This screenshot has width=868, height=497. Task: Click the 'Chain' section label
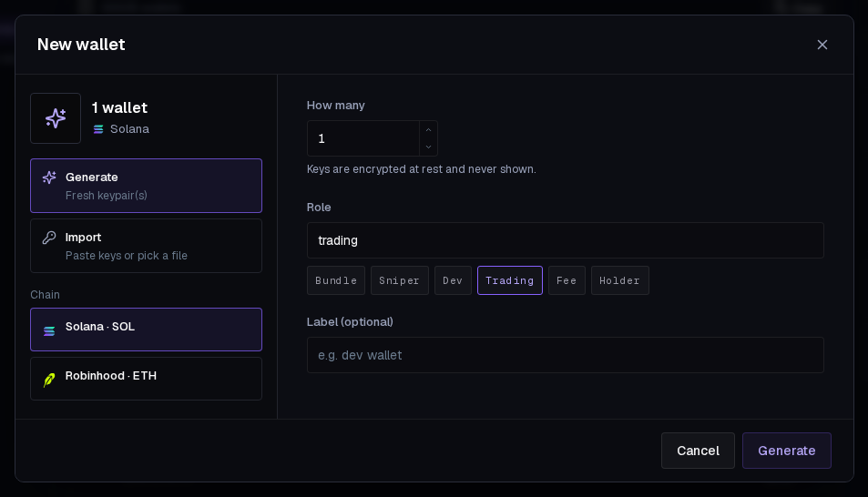(45, 294)
